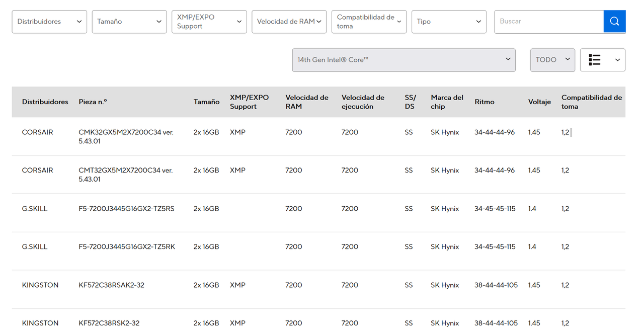Click voltage 1.45 in the CMT32GX5M2X7200C34 row

pyautogui.click(x=534, y=171)
